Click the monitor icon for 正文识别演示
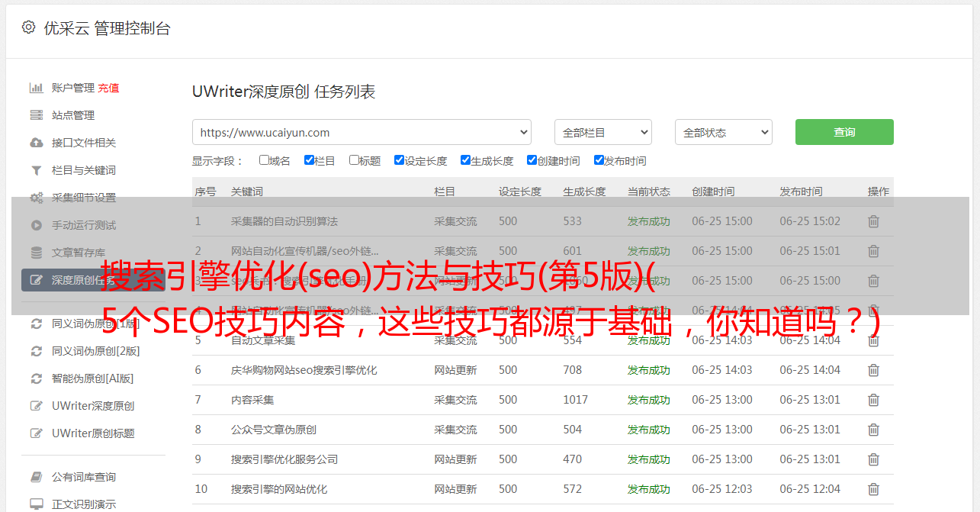The image size is (980, 512). 36,504
